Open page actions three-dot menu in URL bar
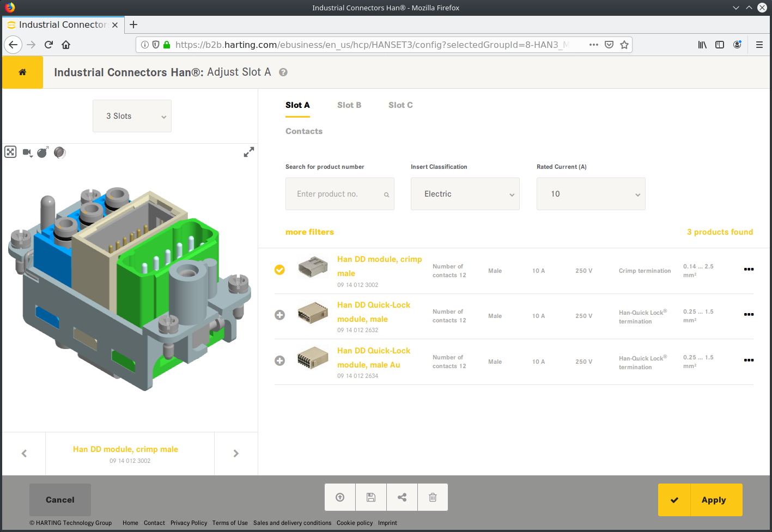This screenshot has height=532, width=772. coord(594,45)
